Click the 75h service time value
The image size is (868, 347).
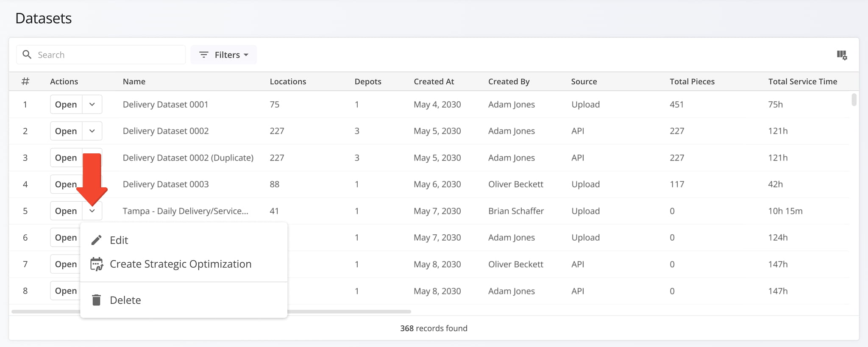pos(775,104)
